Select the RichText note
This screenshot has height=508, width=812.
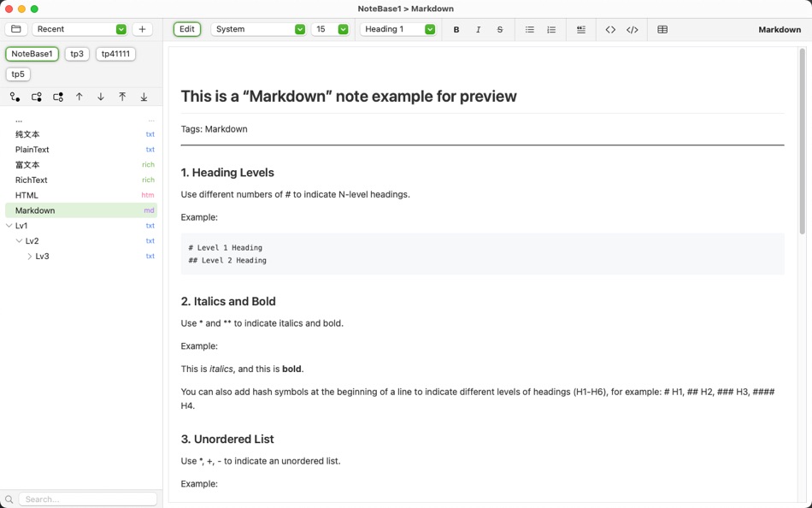[x=81, y=180]
